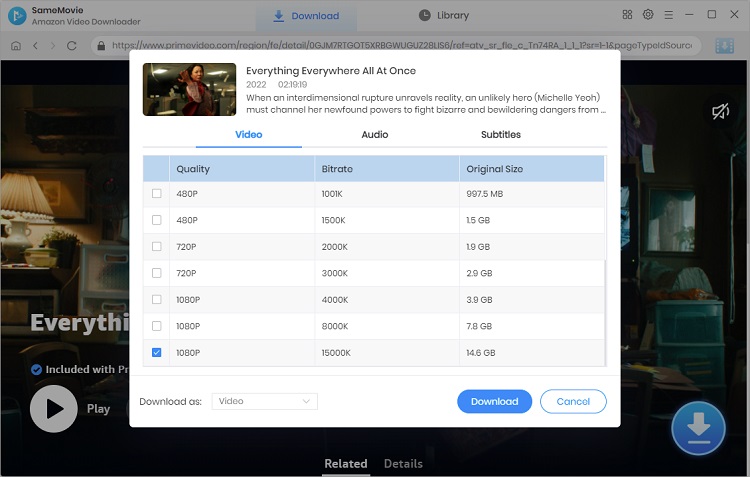This screenshot has width=750, height=477.
Task: Open the Details tab on Prime Video page
Action: tap(403, 464)
